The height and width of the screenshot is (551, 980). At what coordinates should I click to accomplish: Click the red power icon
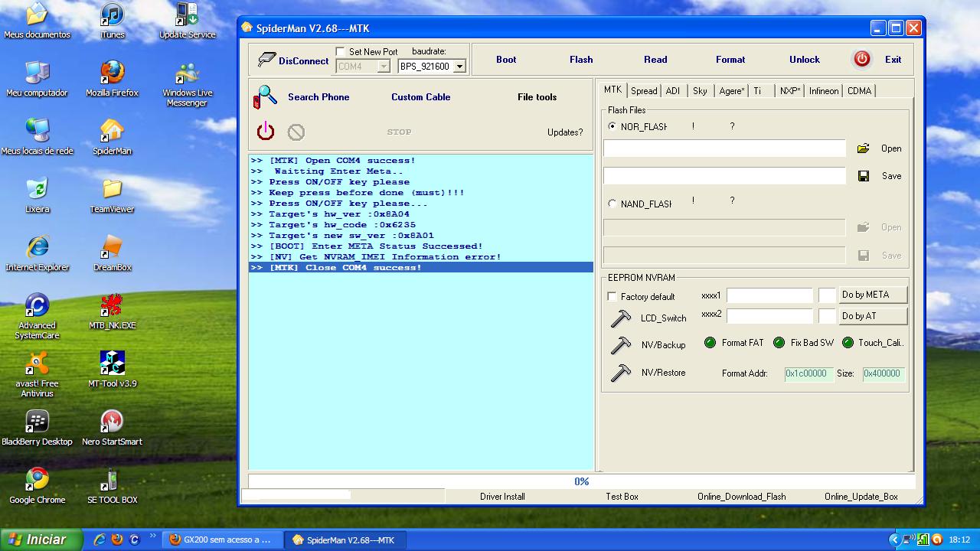coord(266,131)
